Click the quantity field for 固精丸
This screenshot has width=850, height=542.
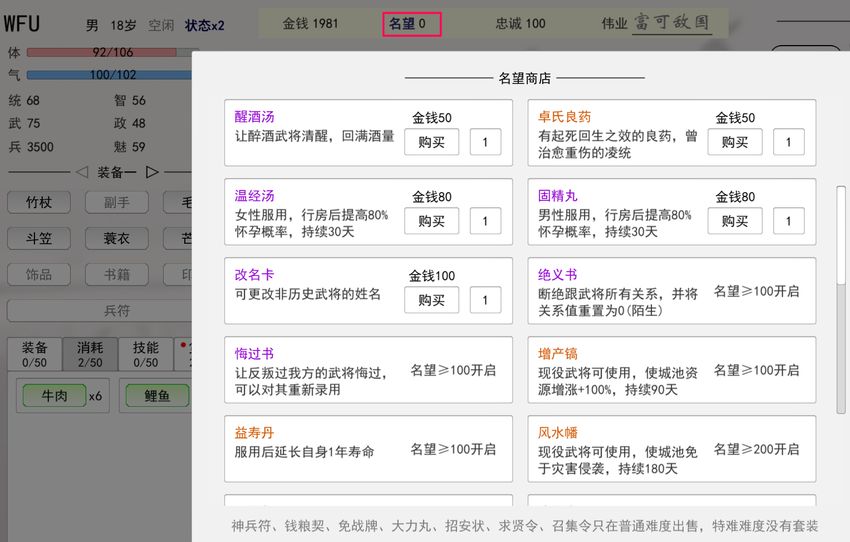point(788,221)
